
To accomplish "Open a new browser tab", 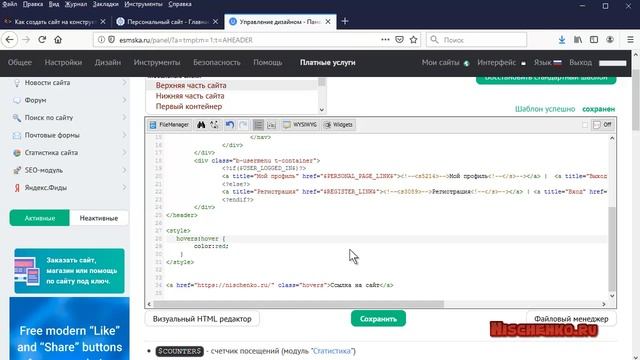I will point(345,21).
